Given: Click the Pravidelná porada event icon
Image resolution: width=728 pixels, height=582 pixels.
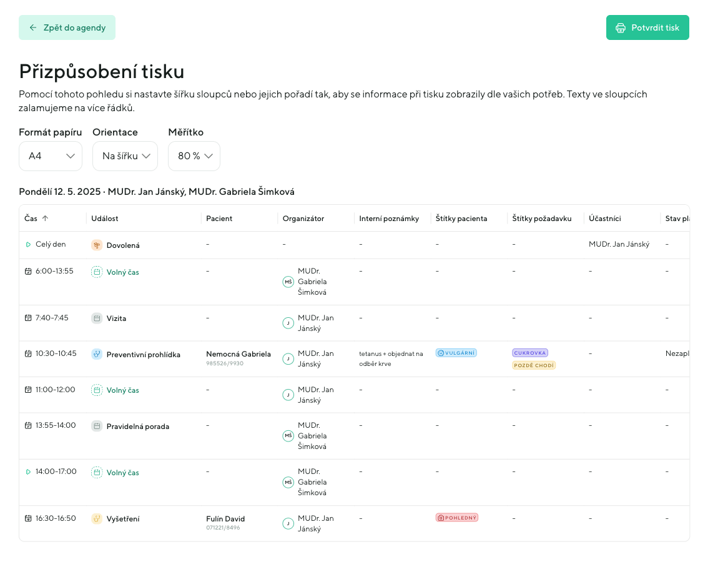Looking at the screenshot, I should click(97, 427).
